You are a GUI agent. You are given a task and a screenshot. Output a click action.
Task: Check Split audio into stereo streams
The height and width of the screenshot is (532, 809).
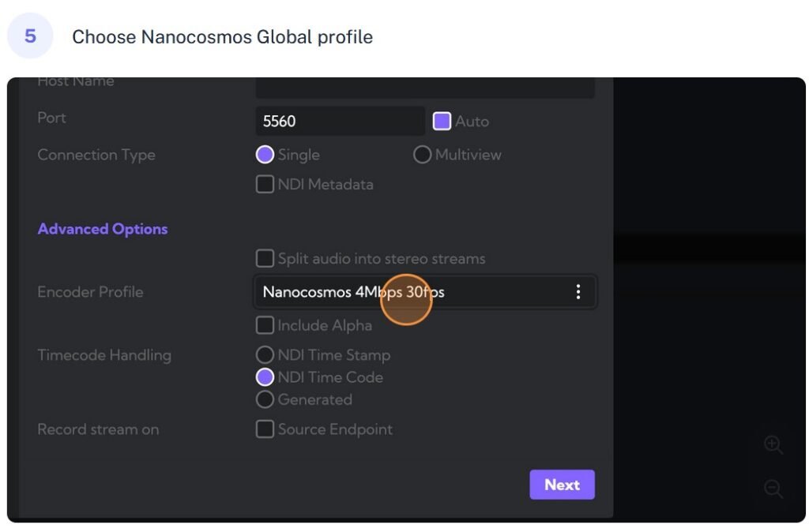pos(265,258)
